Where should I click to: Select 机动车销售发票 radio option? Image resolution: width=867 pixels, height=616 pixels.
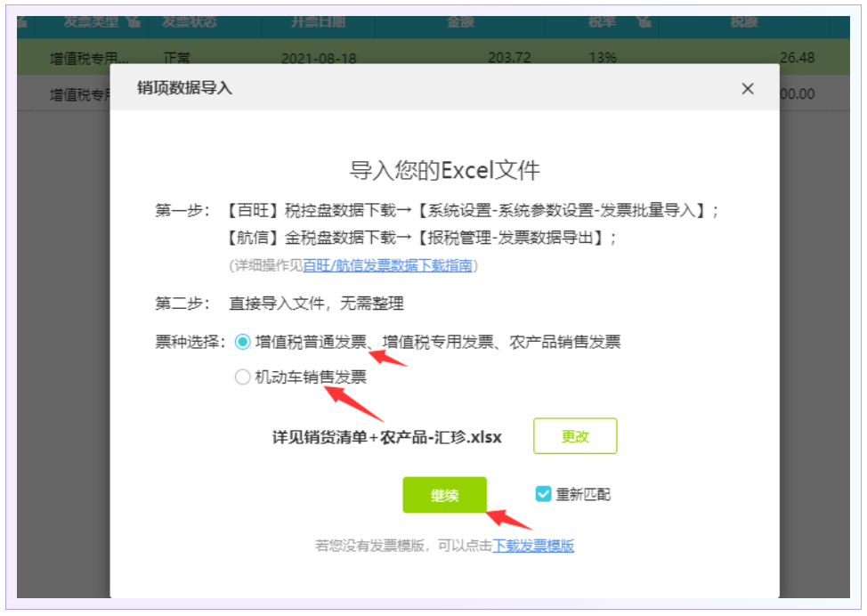pos(243,377)
